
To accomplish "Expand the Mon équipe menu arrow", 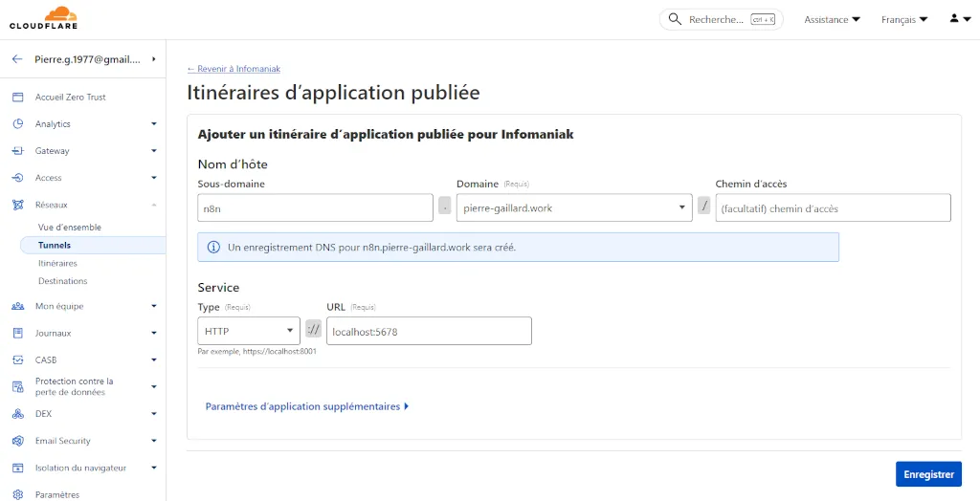I will (x=154, y=307).
